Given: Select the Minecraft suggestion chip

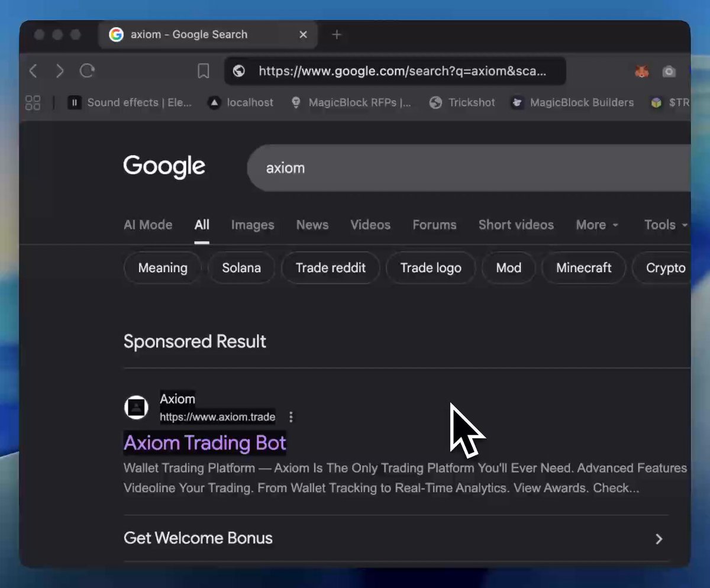Looking at the screenshot, I should [584, 268].
